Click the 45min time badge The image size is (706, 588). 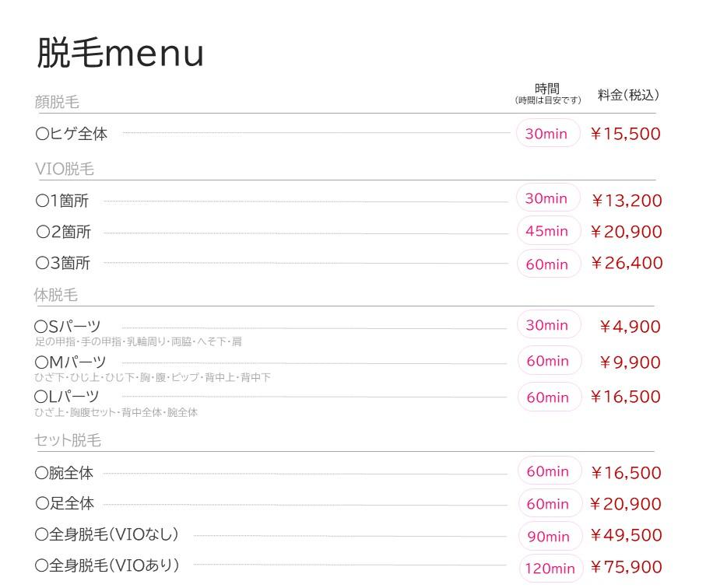tap(547, 231)
